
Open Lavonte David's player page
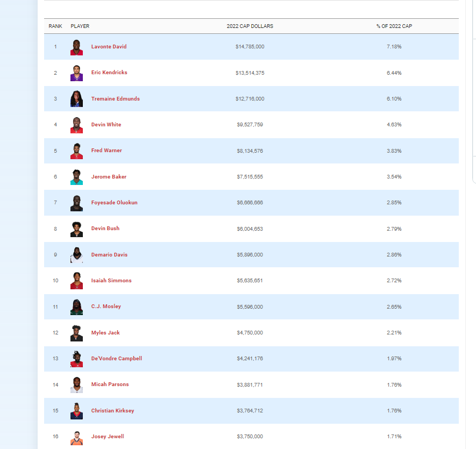109,46
